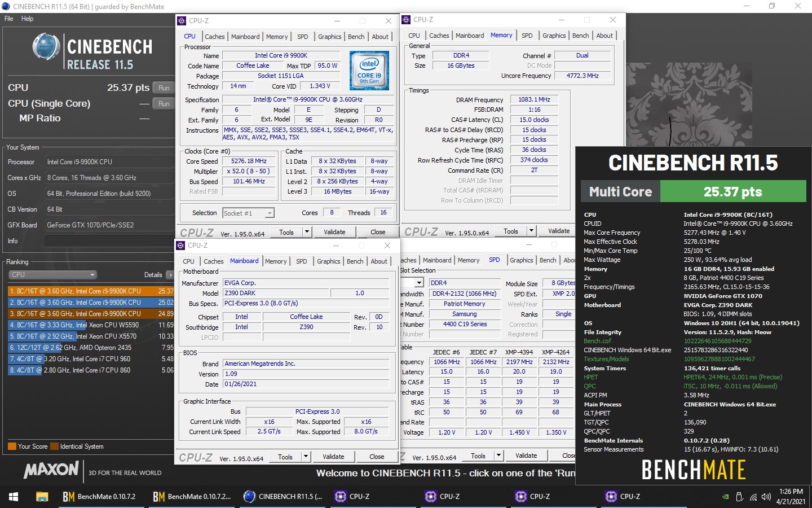The width and height of the screenshot is (812, 508).
Task: Open the volume control in the tray
Action: pyautogui.click(x=766, y=497)
